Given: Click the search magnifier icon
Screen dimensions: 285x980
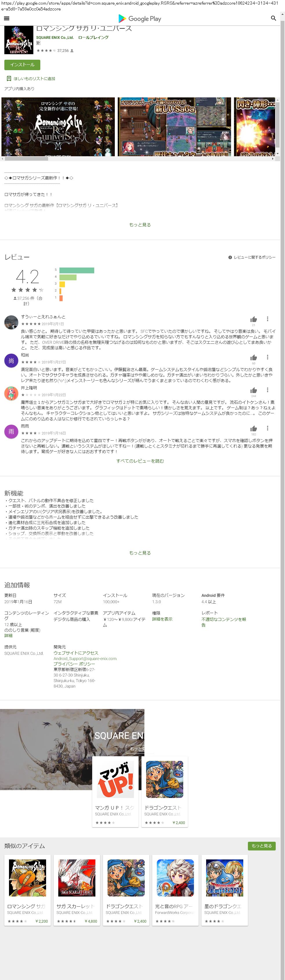Looking at the screenshot, I should point(273,18).
